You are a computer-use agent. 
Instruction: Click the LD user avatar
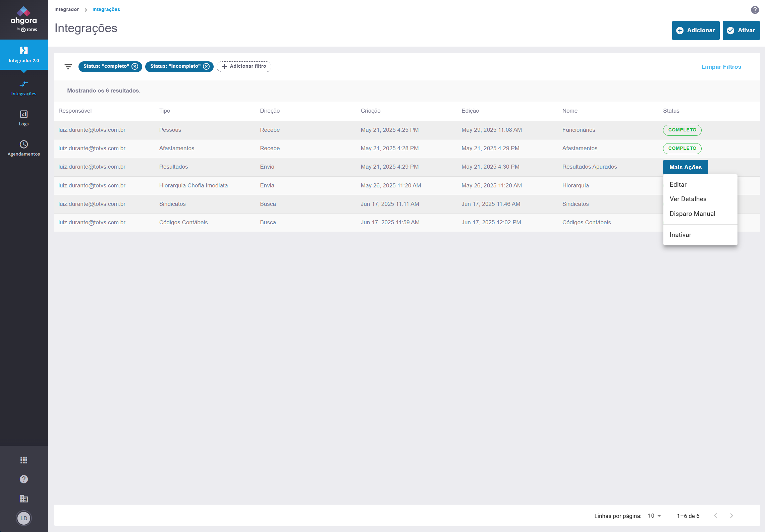(x=24, y=518)
